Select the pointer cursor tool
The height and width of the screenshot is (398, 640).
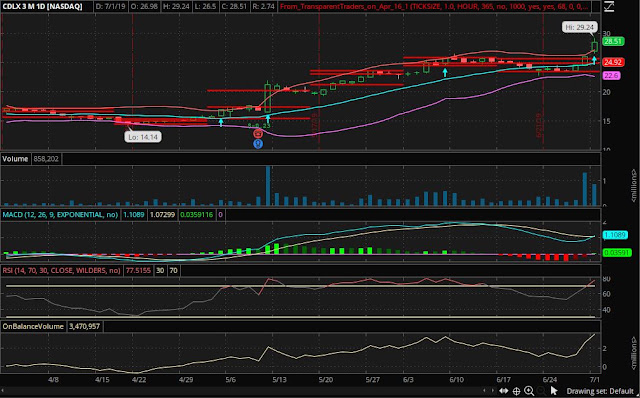click(x=554, y=391)
